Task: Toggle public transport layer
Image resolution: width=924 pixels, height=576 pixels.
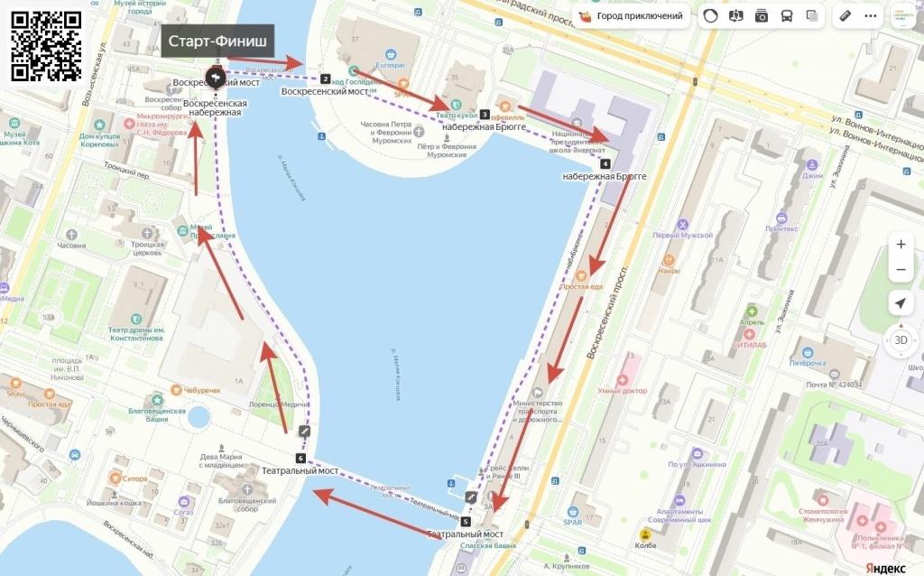Action: click(787, 16)
